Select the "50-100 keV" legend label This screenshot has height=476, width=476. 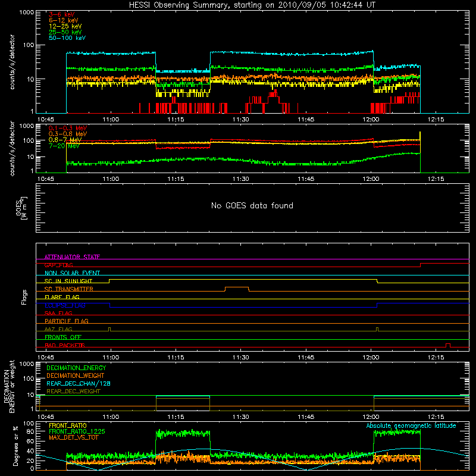coord(67,38)
